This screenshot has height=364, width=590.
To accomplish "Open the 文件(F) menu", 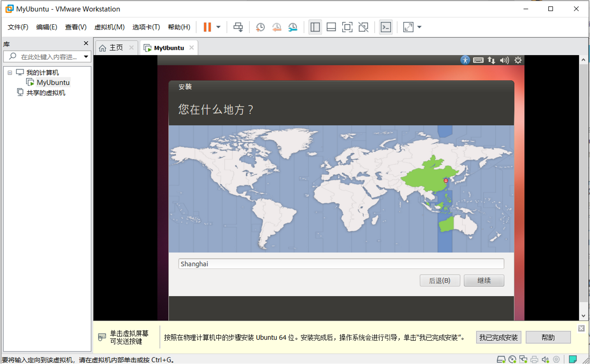I will pyautogui.click(x=18, y=27).
